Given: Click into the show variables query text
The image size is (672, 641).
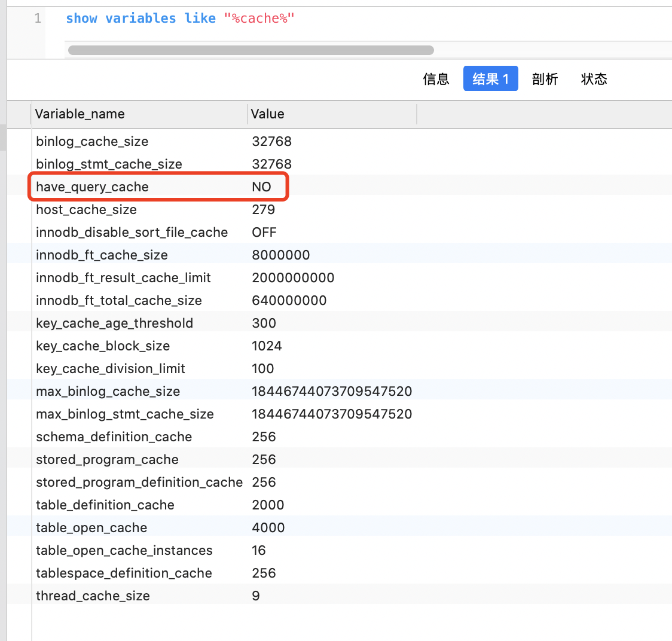Looking at the screenshot, I should (x=179, y=19).
